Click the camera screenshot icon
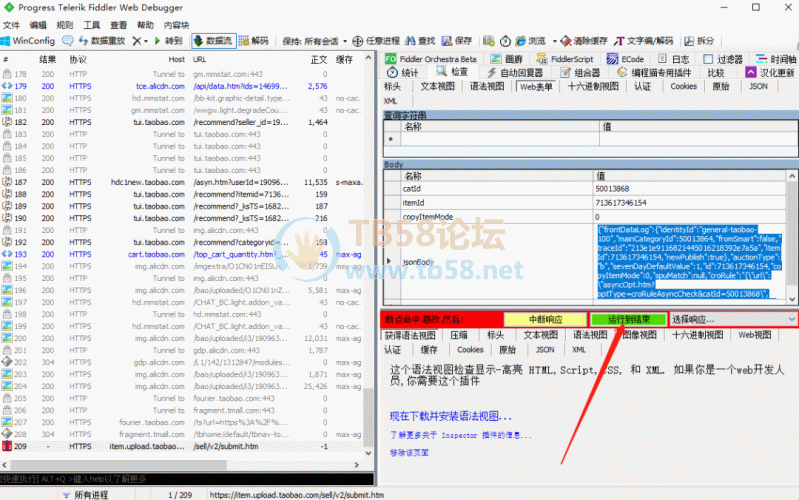 [x=489, y=41]
